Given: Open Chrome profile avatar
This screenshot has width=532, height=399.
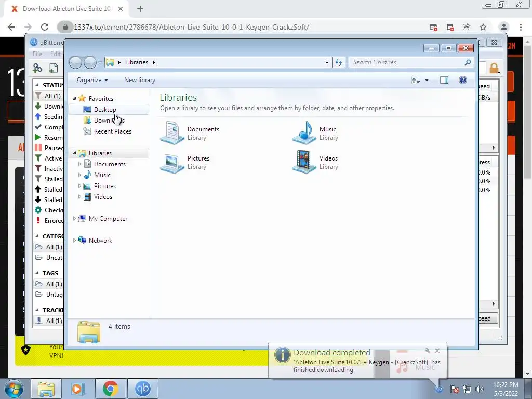Looking at the screenshot, I should [x=504, y=27].
